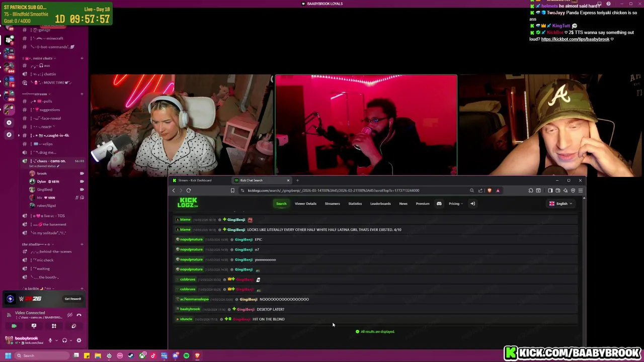
Task: Click the browser address bar URL
Action: point(333,191)
